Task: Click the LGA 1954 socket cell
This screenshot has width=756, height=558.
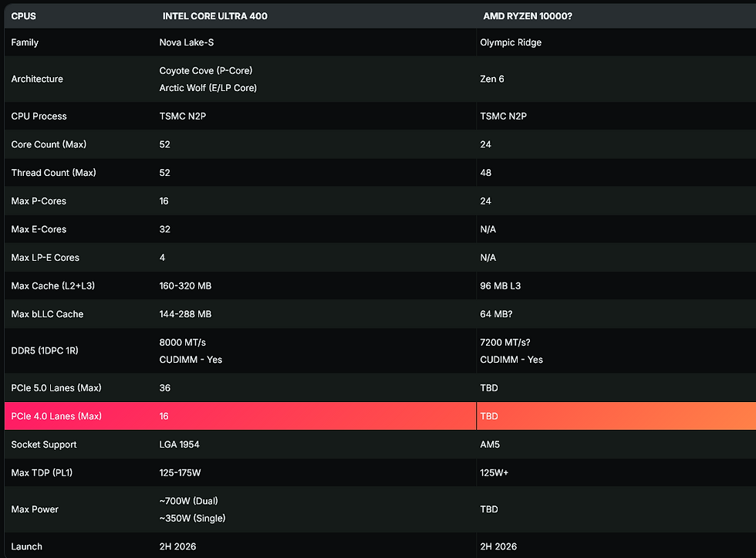Action: click(181, 445)
